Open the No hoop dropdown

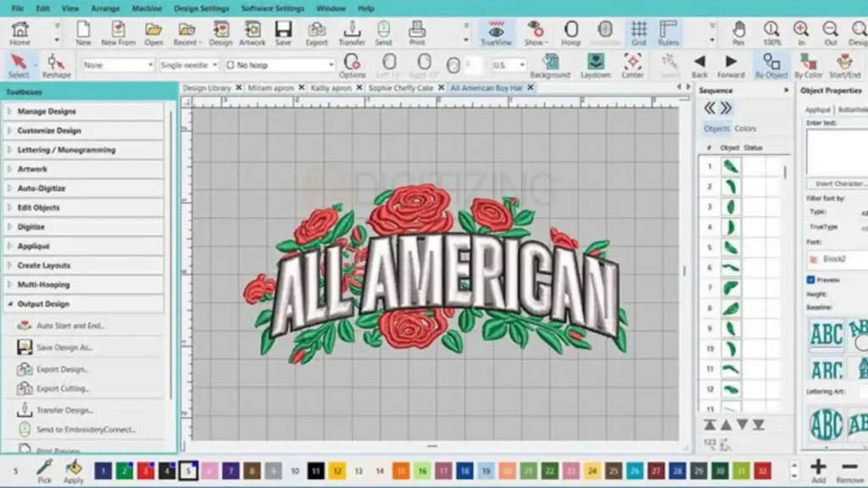280,65
